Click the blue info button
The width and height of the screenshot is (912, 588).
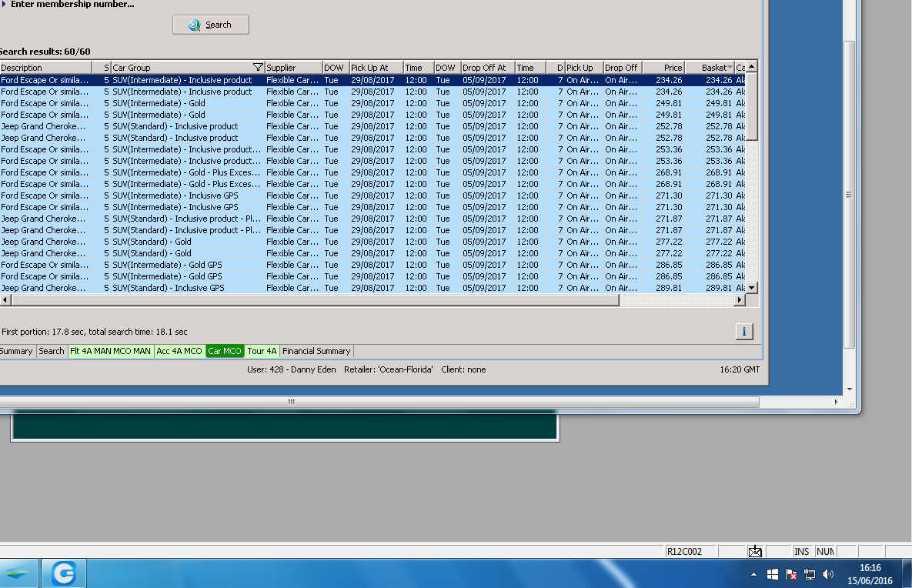[744, 332]
